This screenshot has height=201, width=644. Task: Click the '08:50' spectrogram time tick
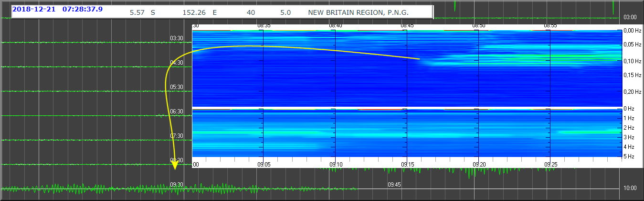click(x=479, y=25)
